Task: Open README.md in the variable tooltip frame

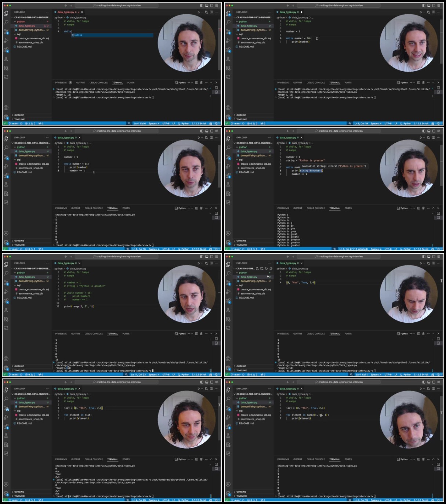Action: click(x=246, y=172)
